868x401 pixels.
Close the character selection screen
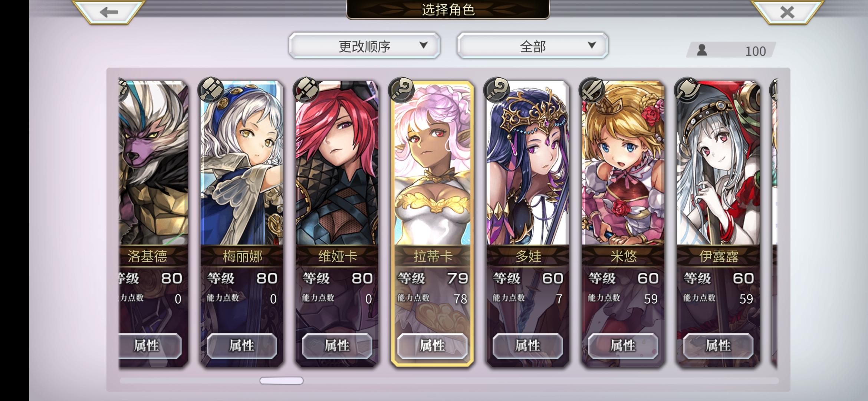pyautogui.click(x=787, y=12)
